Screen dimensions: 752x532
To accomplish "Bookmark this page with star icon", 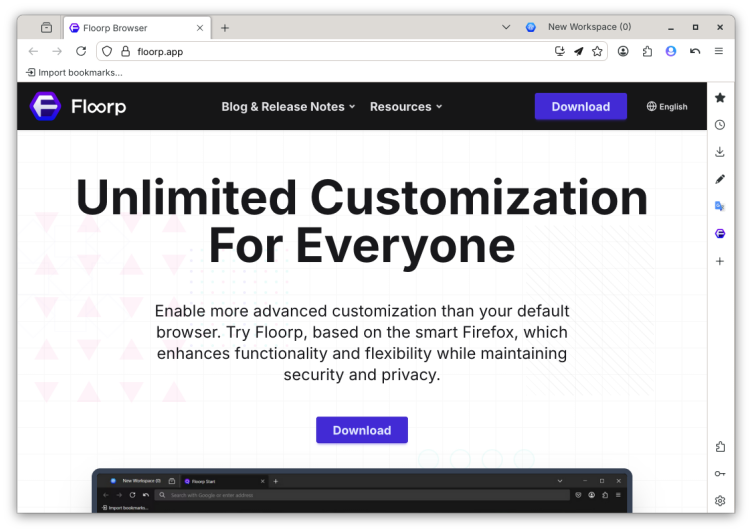I will pos(597,51).
